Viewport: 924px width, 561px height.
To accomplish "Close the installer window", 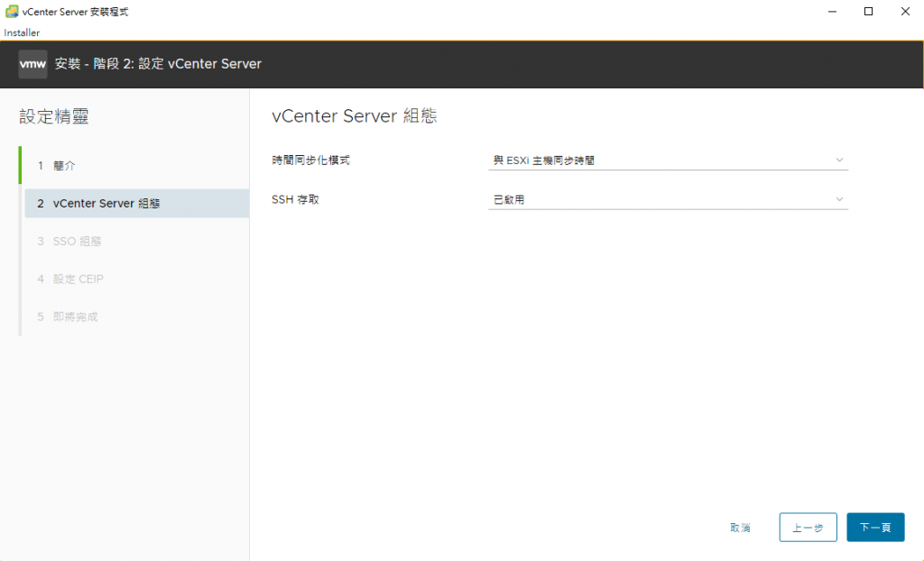I will click(x=905, y=11).
